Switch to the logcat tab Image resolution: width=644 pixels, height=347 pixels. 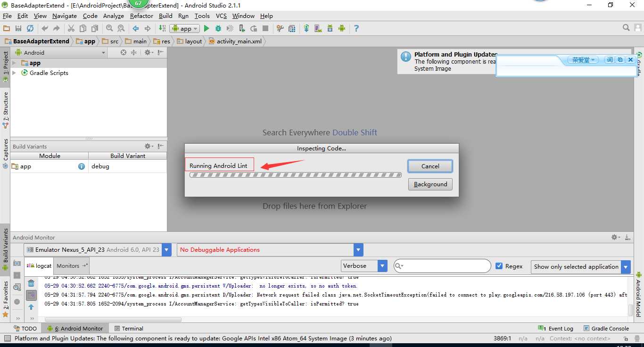[x=39, y=265]
